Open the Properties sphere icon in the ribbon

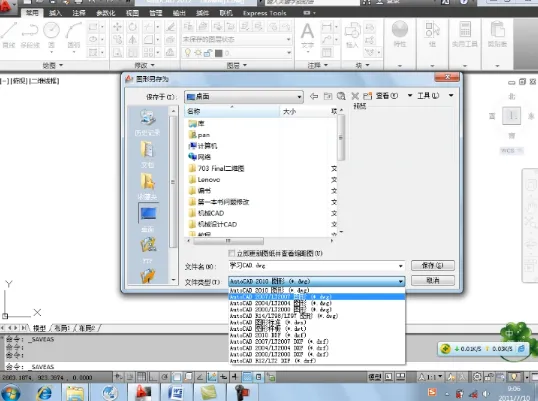tap(400, 30)
